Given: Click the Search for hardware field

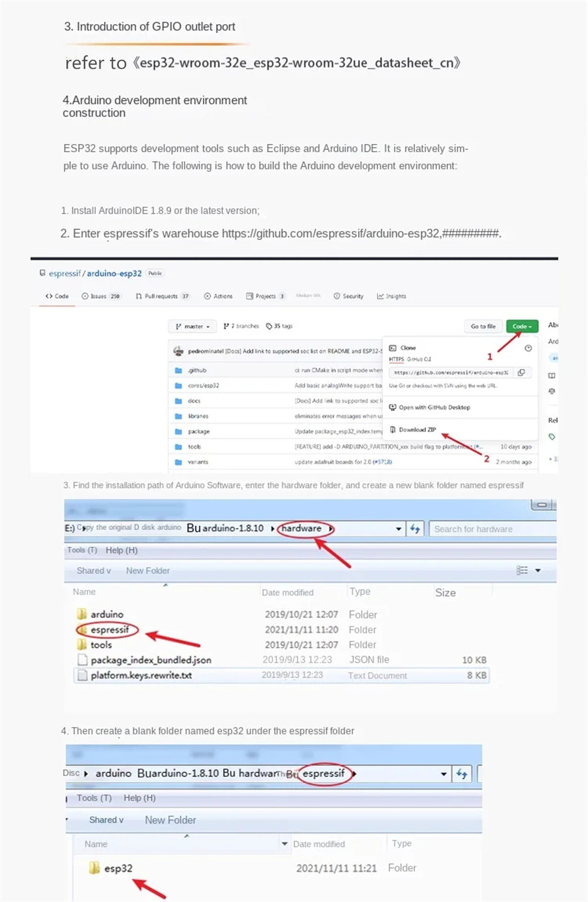Looking at the screenshot, I should [493, 529].
